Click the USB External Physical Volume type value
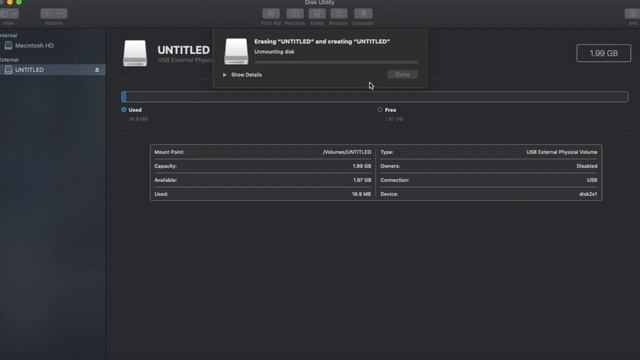The image size is (640, 360). 562,152
